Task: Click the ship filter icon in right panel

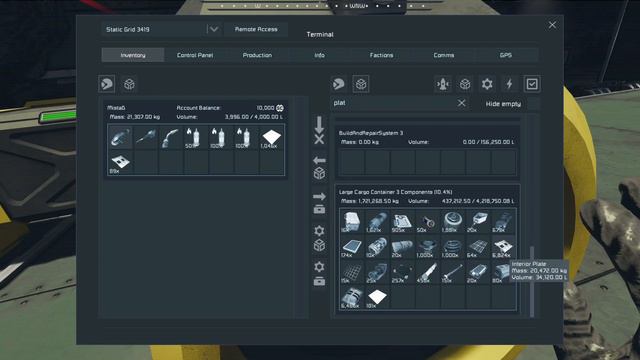Action: click(443, 84)
